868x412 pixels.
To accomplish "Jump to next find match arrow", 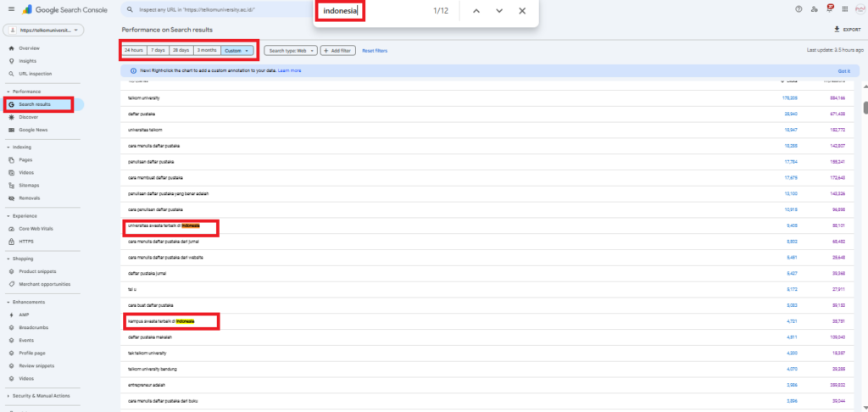I will [499, 11].
